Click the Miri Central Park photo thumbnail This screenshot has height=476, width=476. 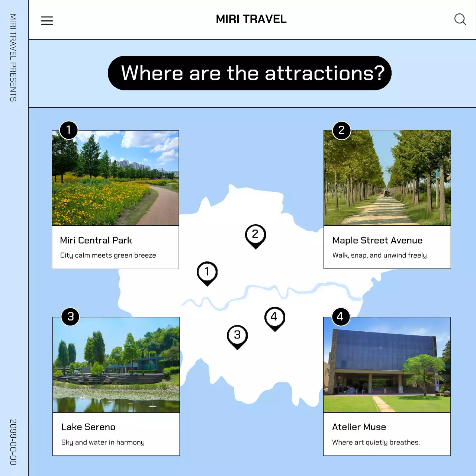[x=115, y=178]
